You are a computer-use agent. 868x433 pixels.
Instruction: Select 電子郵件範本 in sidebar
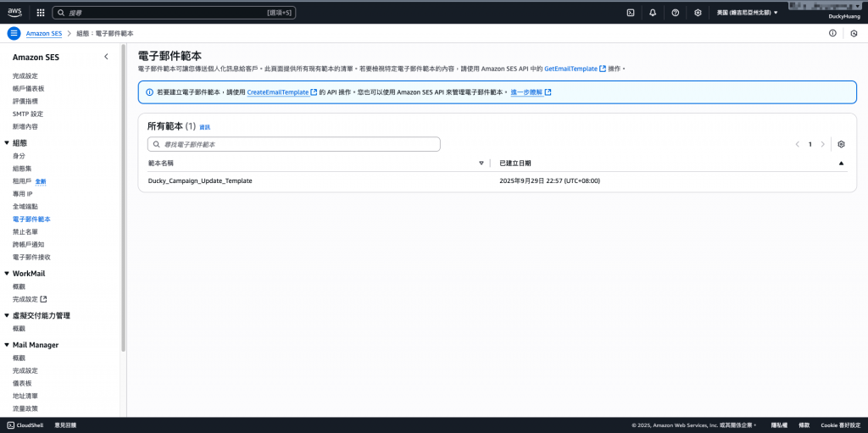click(x=31, y=219)
